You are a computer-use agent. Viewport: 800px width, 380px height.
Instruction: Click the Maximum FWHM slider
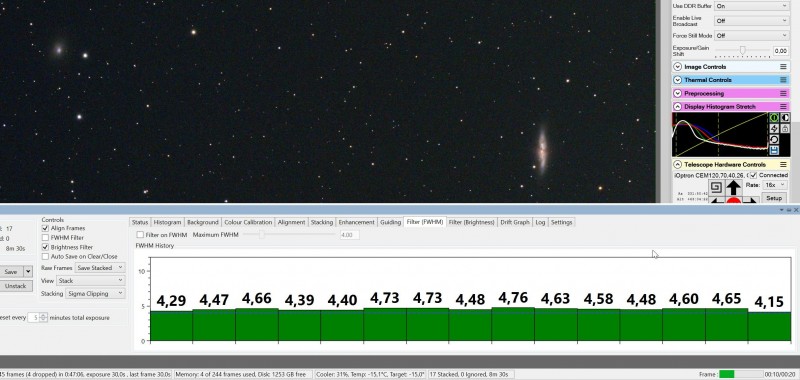click(289, 235)
